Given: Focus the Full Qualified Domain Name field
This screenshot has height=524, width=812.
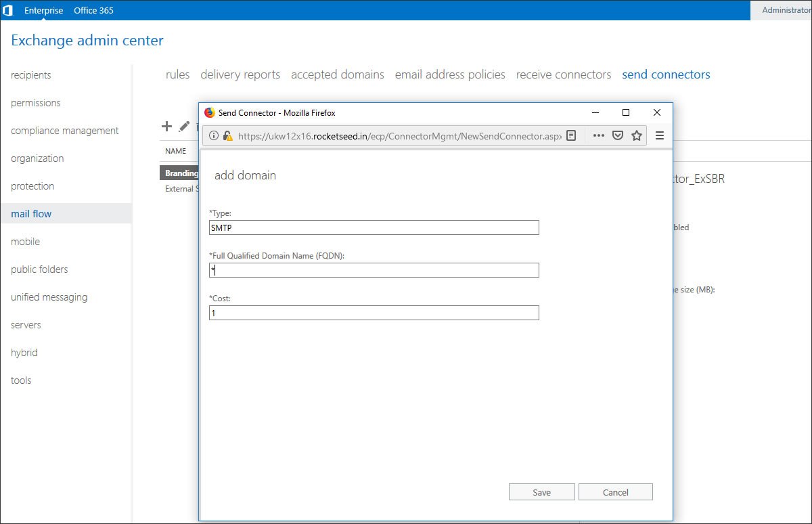Looking at the screenshot, I should [374, 270].
